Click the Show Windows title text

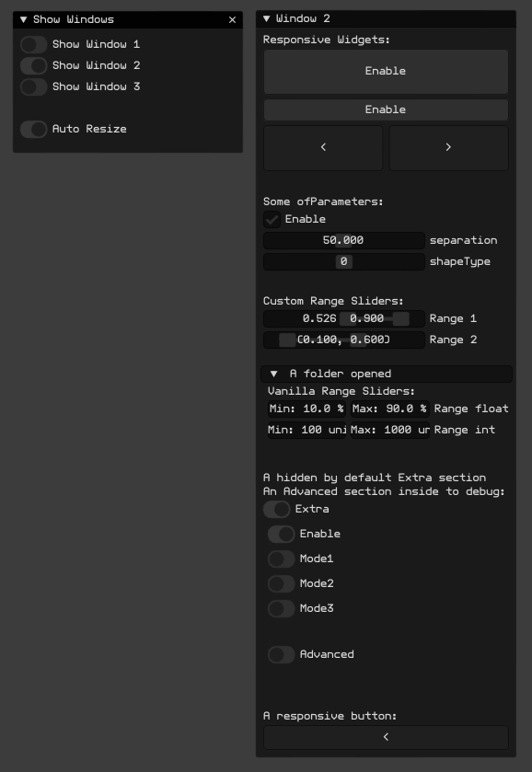74,19
